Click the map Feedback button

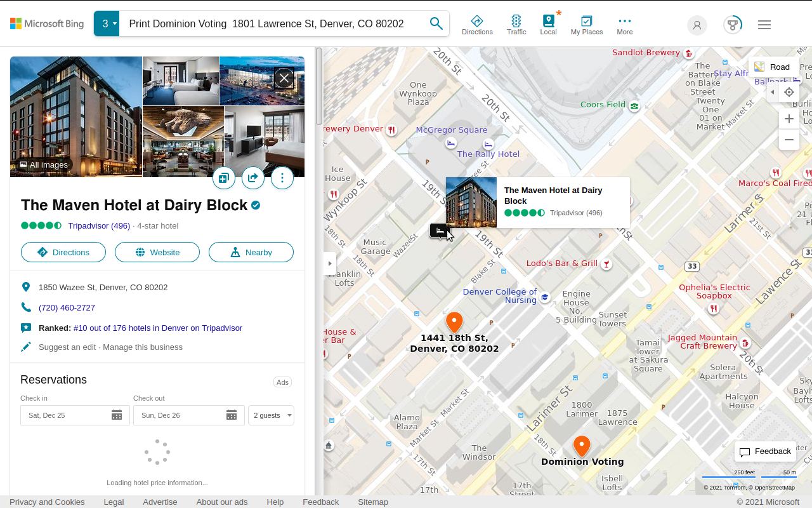(765, 451)
